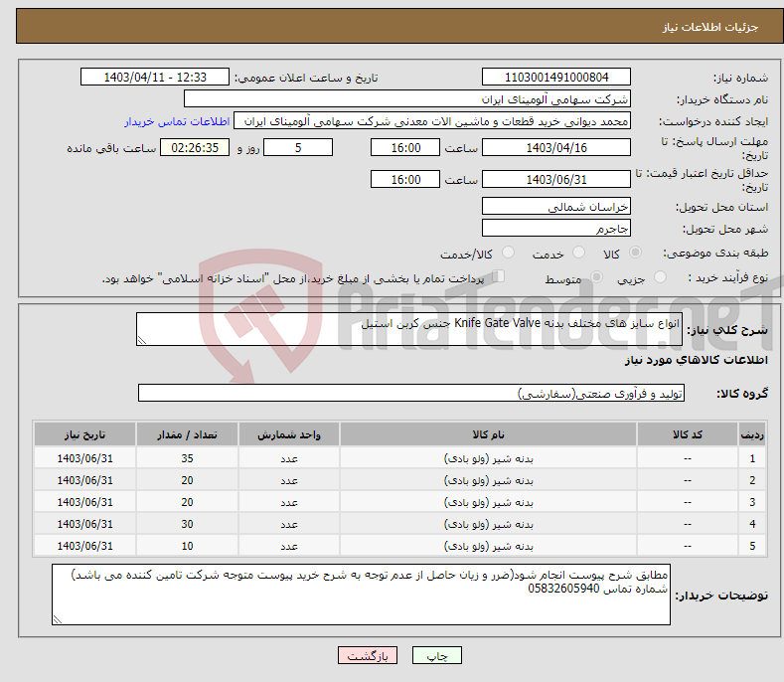Viewport: 784px width, 682px height.
Task: Click the چاپ (print) button
Action: (x=436, y=655)
